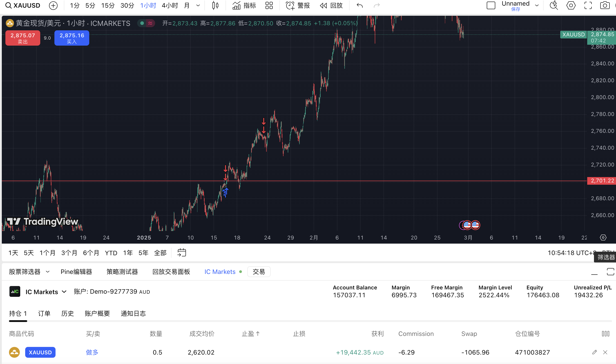Image resolution: width=616 pixels, height=364 pixels.
Task: Open the 账户概要 tab
Action: [97, 313]
